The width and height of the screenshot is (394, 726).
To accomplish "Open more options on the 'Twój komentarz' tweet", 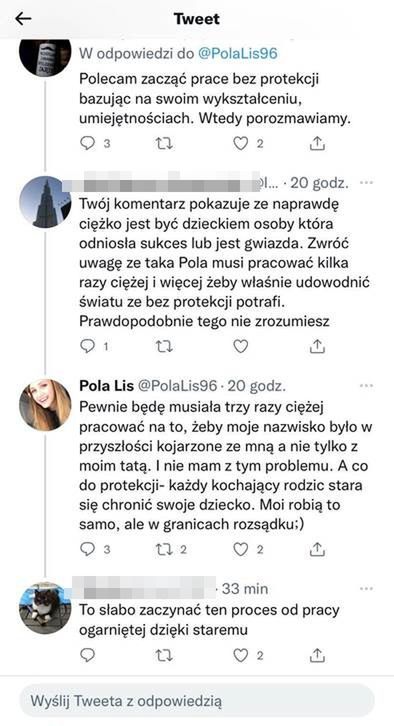I will pyautogui.click(x=366, y=183).
